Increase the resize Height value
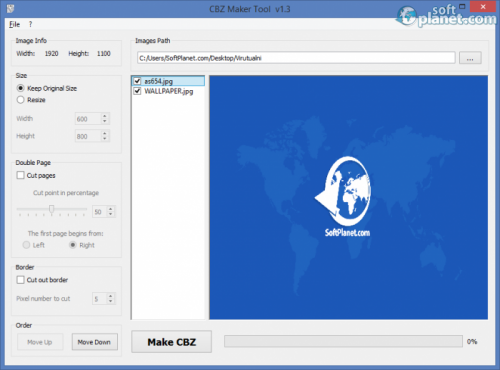Image resolution: width=500 pixels, height=370 pixels. (x=105, y=133)
